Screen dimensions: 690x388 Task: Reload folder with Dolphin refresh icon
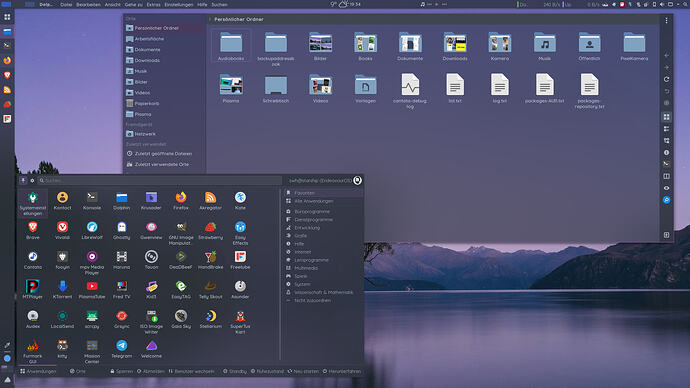(x=666, y=79)
